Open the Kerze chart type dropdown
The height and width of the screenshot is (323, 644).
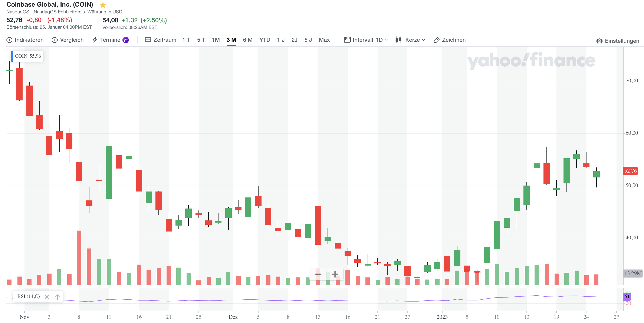(415, 40)
